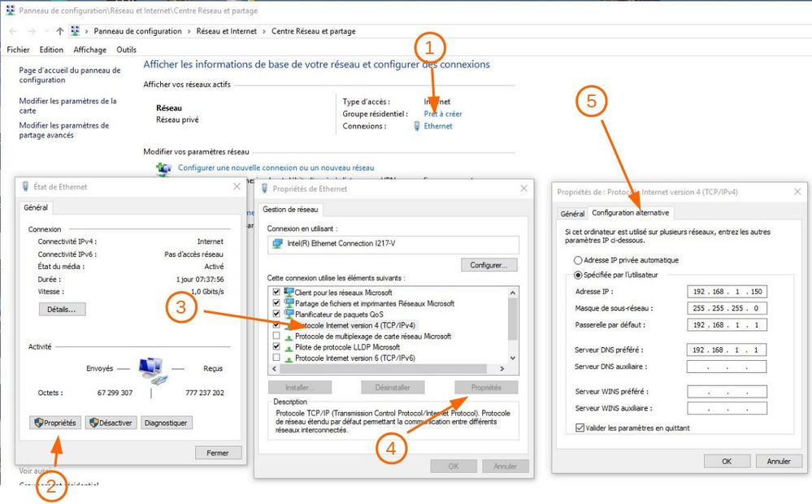Close the TCP/IPv4 properties dialog
The height and width of the screenshot is (504, 812).
point(797,192)
